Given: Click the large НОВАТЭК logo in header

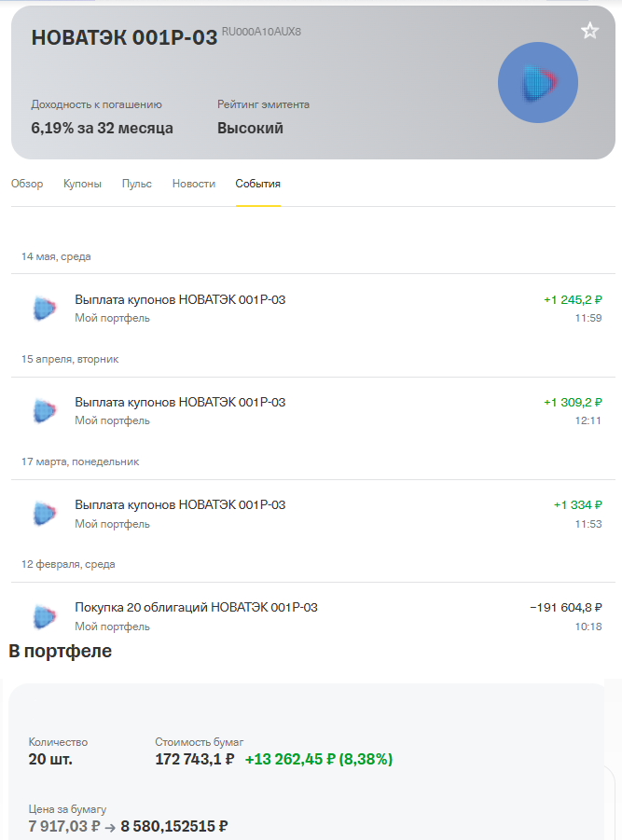Looking at the screenshot, I should [x=538, y=82].
